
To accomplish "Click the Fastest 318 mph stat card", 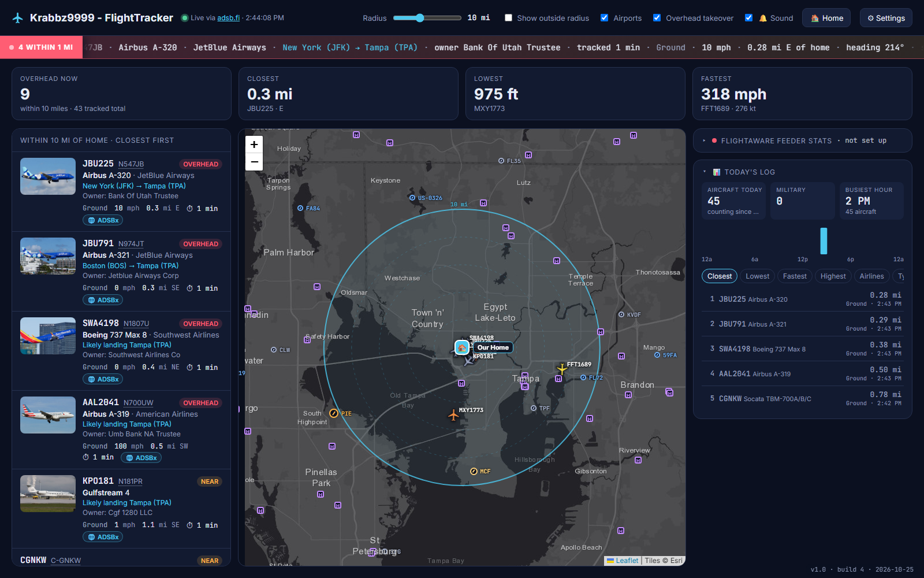I will point(802,94).
